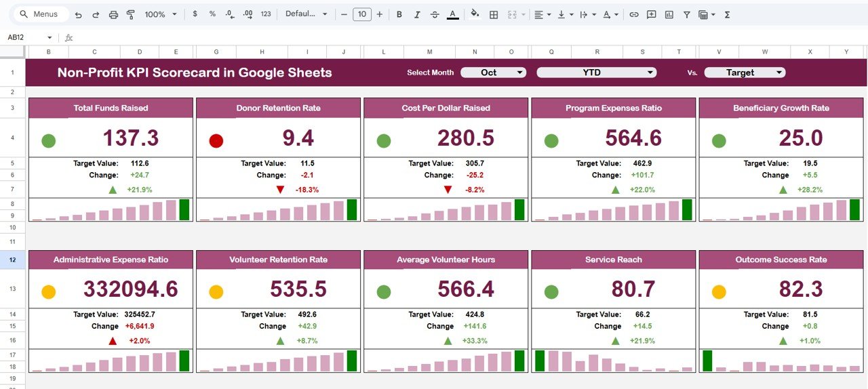Click the Functions sigma icon
The width and height of the screenshot is (868, 389).
click(728, 14)
